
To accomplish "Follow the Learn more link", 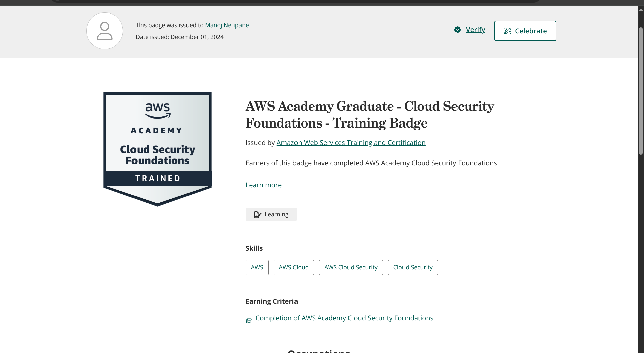I will (264, 185).
